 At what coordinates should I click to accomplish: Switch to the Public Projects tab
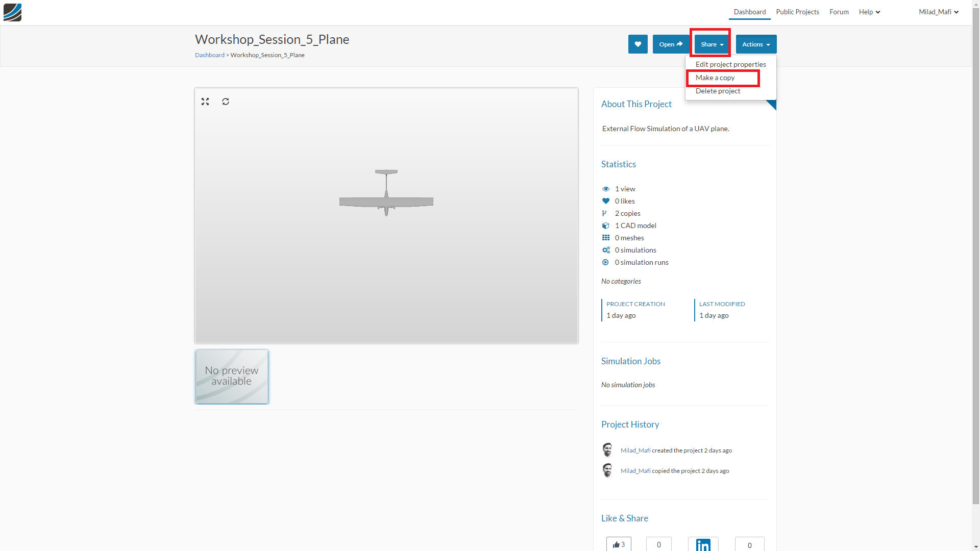(x=797, y=12)
